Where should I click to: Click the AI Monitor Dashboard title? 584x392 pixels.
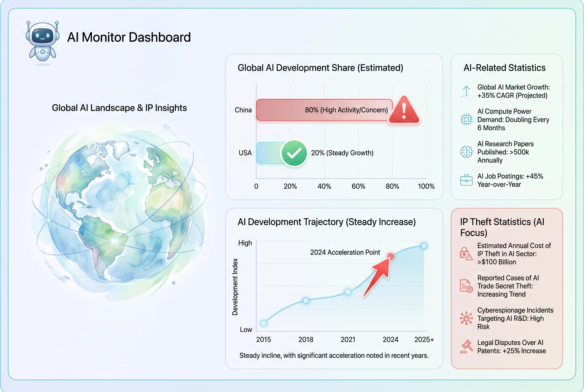pos(129,37)
